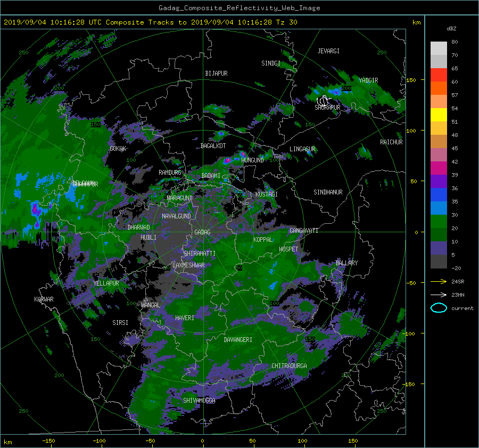
Task: Click the BALLARY city label
Action: tap(346, 263)
